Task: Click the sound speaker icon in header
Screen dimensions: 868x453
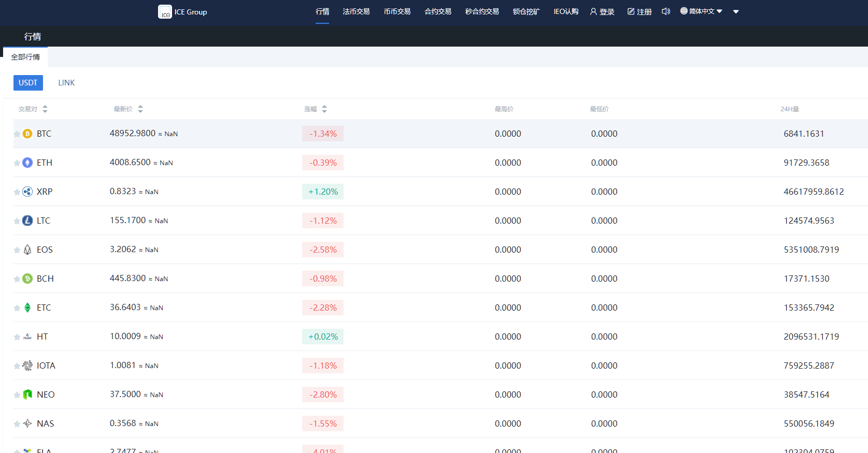Action: click(x=666, y=11)
